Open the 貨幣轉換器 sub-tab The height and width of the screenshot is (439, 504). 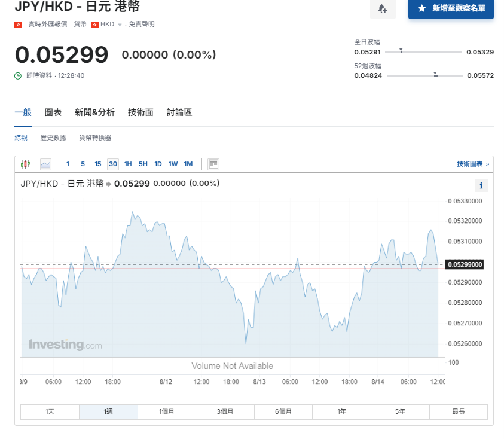95,138
